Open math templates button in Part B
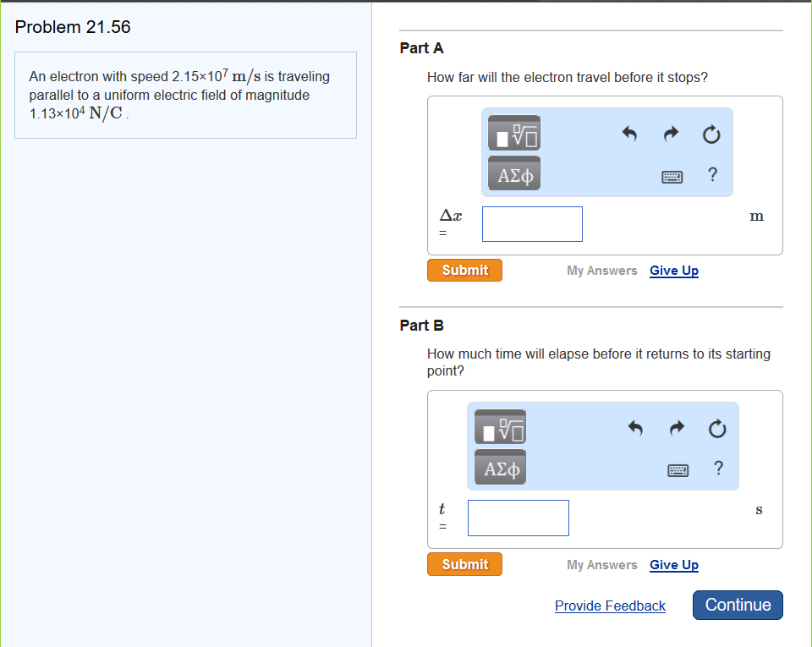The height and width of the screenshot is (647, 812). pyautogui.click(x=500, y=428)
